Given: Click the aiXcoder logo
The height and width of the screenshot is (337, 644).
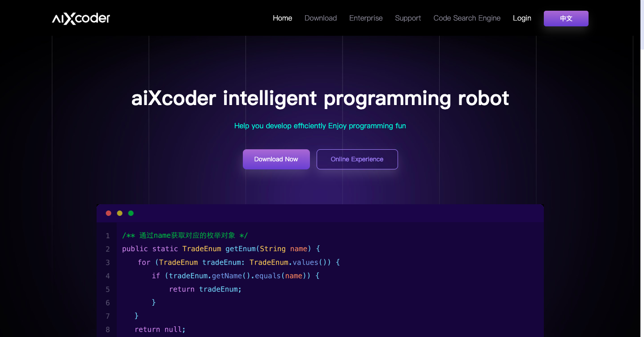Looking at the screenshot, I should click(80, 18).
